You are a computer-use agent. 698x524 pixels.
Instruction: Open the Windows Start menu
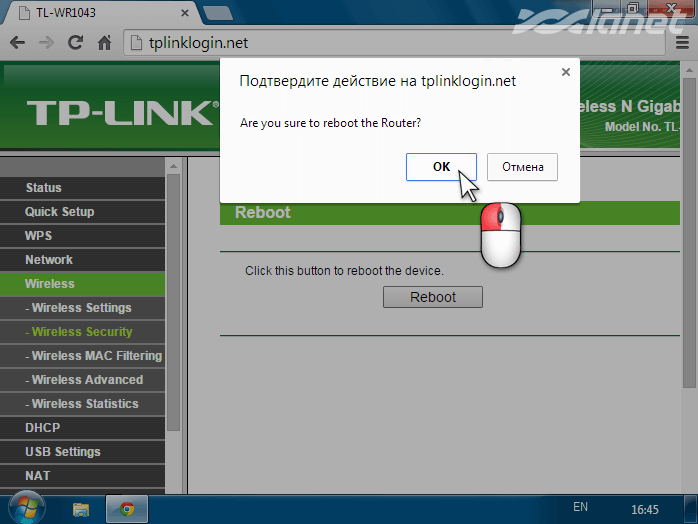click(x=23, y=508)
